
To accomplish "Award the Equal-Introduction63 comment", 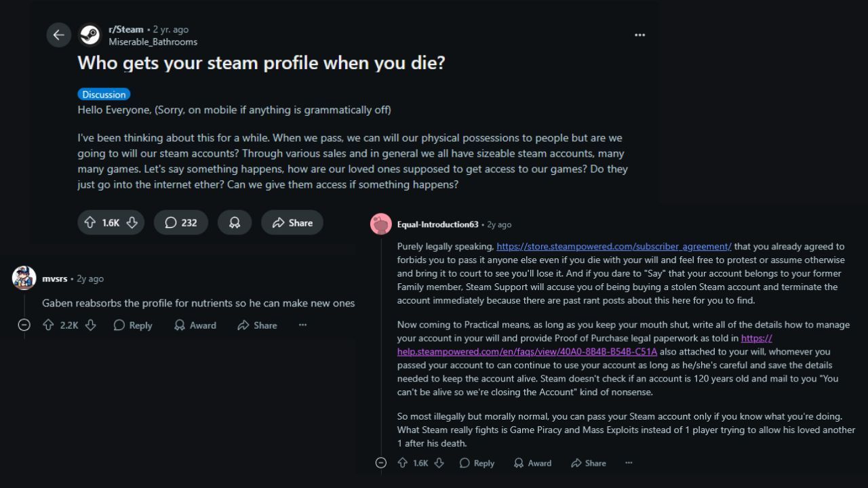I will pyautogui.click(x=532, y=463).
